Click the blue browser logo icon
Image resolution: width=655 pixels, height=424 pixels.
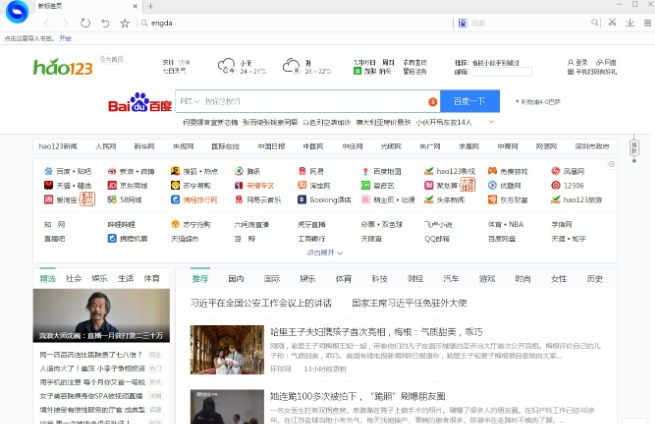[x=17, y=12]
